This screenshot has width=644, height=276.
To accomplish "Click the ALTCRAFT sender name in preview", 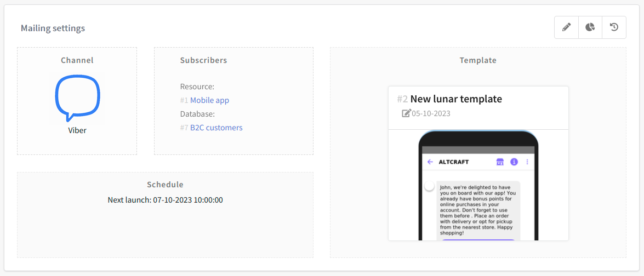I will click(454, 162).
